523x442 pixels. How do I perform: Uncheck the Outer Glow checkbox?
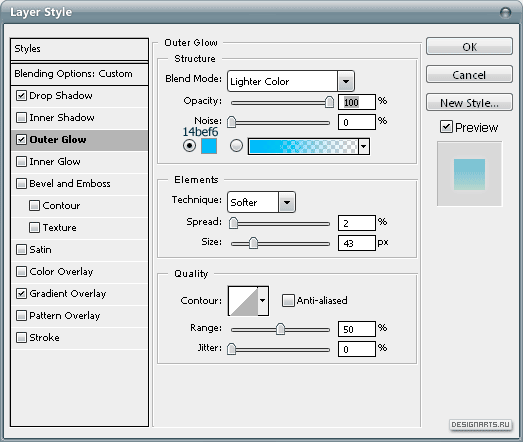coord(21,140)
